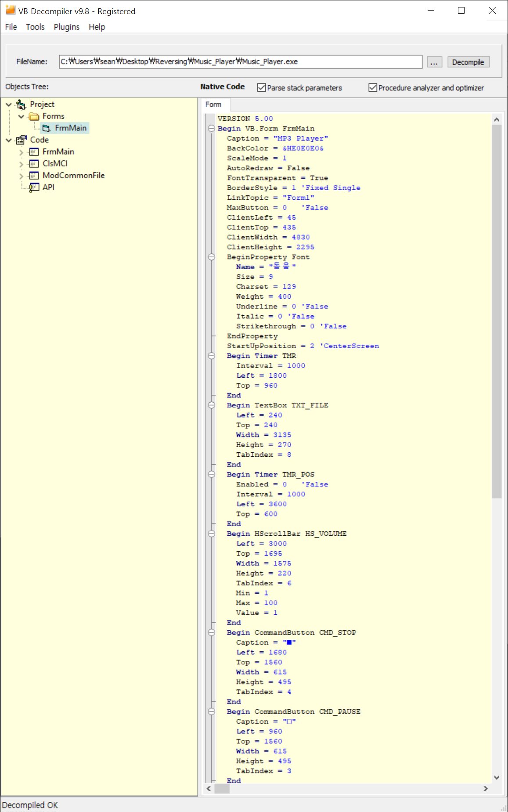Image resolution: width=508 pixels, height=812 pixels.
Task: Click the 'BorderStyle = 1' line
Action: click(294, 188)
